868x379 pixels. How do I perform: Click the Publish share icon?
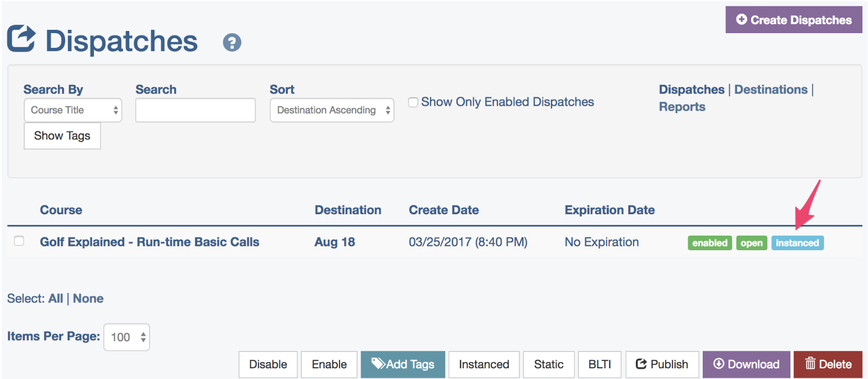click(641, 364)
